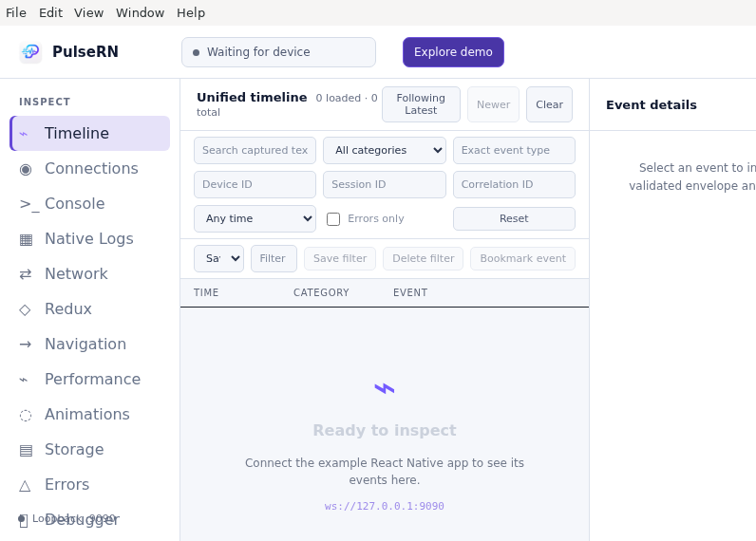
Task: Click the EVENT column header
Action: click(x=410, y=293)
